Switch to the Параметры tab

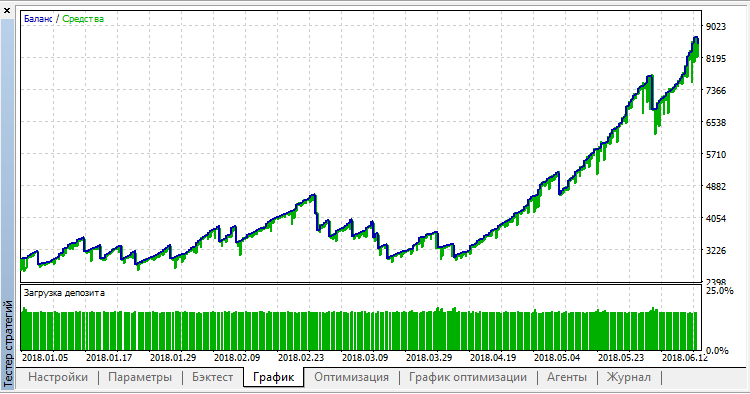(140, 377)
